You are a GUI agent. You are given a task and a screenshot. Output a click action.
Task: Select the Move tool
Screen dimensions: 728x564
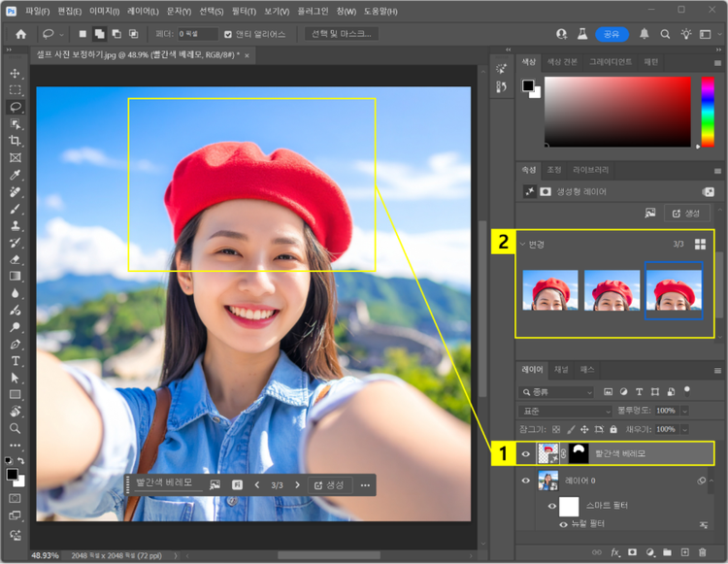[x=16, y=74]
